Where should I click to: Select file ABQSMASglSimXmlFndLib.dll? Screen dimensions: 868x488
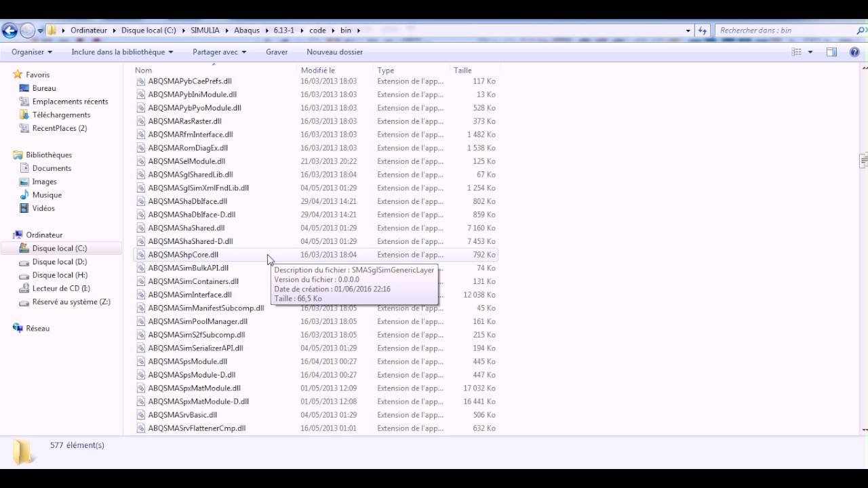pyautogui.click(x=198, y=188)
